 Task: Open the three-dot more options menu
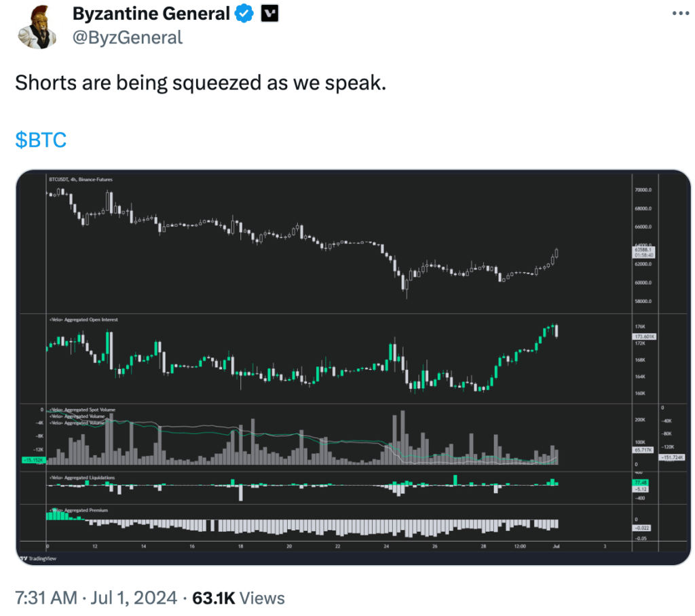point(680,14)
